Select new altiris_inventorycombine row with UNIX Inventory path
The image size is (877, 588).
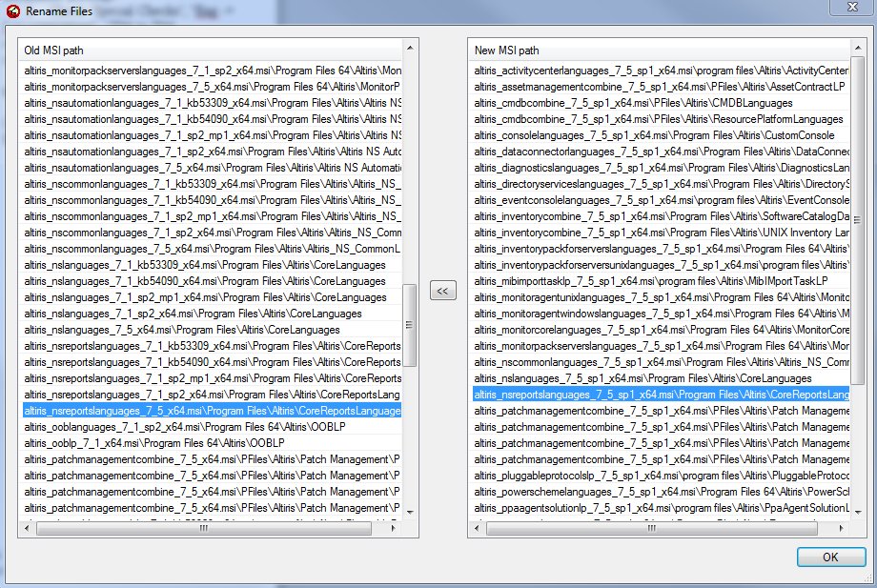point(662,233)
